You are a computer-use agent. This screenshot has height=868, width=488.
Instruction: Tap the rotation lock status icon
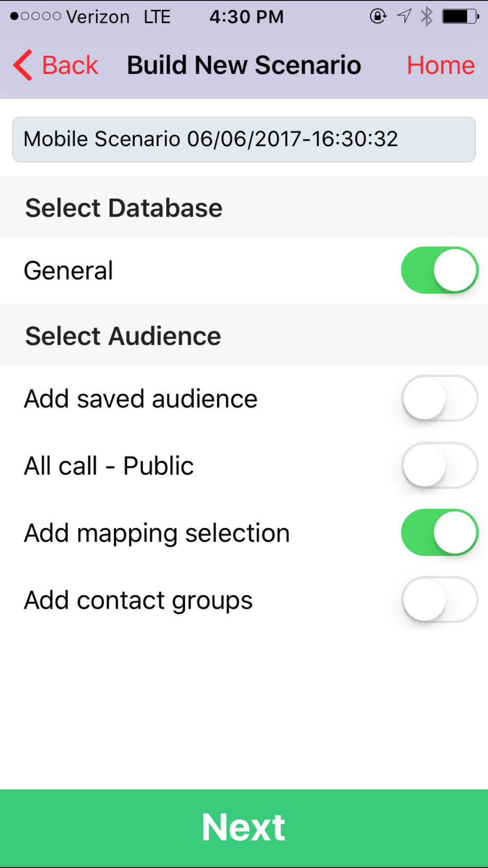pos(378,17)
